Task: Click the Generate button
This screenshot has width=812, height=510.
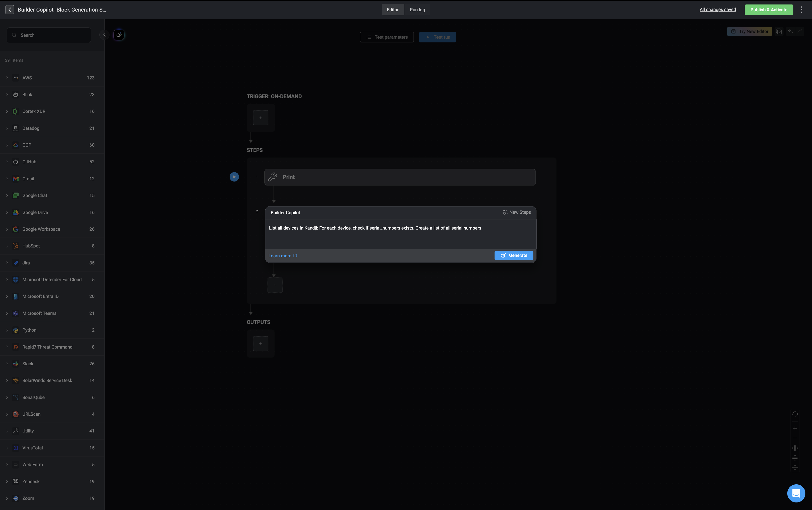Action: tap(514, 255)
